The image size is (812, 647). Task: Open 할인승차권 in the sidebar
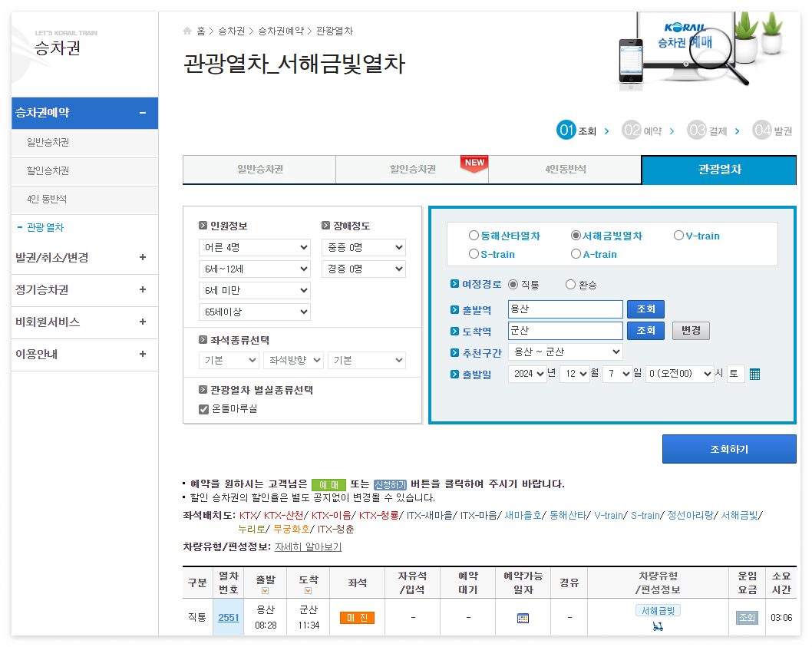tap(48, 170)
